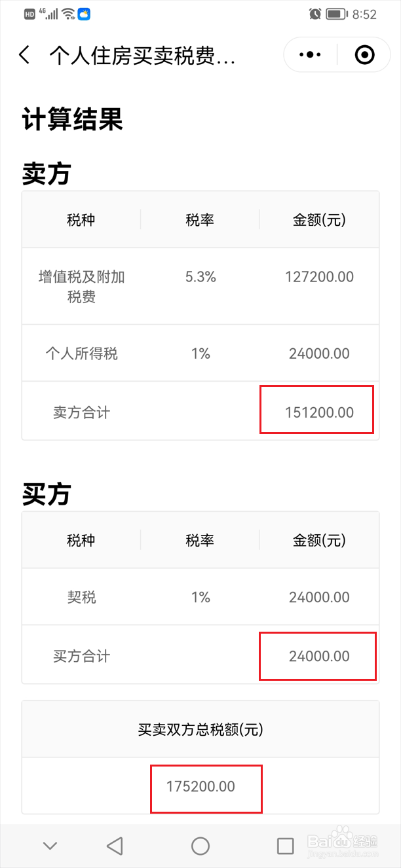Viewport: 401px width, 868px height.
Task: Open recent apps with square button
Action: [285, 846]
